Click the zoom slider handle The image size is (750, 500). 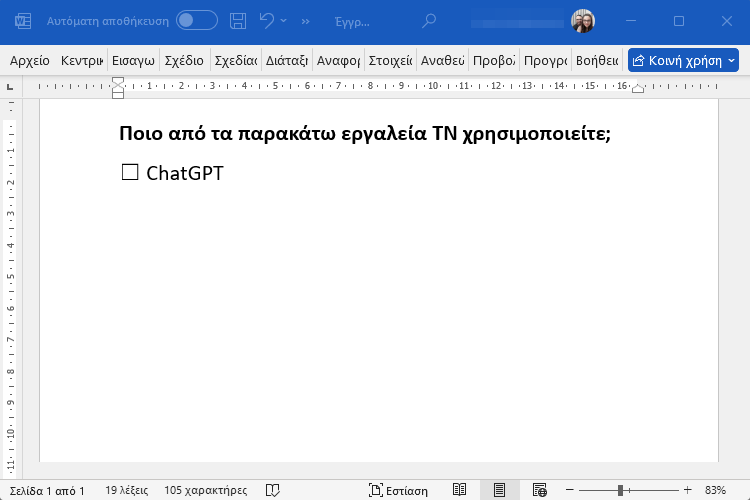(620, 490)
